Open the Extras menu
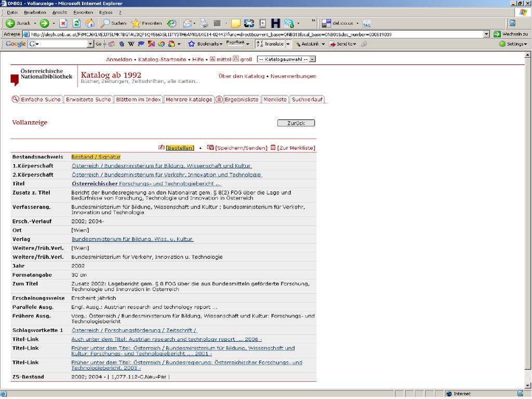532x399 pixels. (x=106, y=12)
